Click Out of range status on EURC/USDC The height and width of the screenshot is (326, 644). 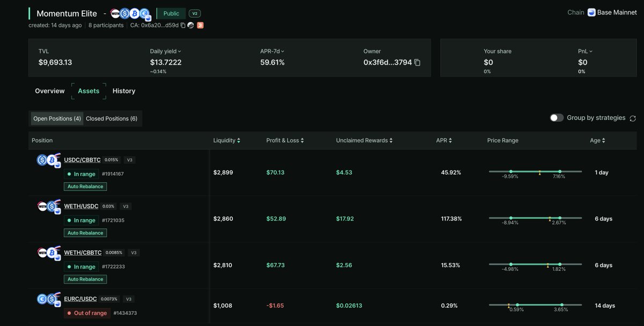[87, 313]
